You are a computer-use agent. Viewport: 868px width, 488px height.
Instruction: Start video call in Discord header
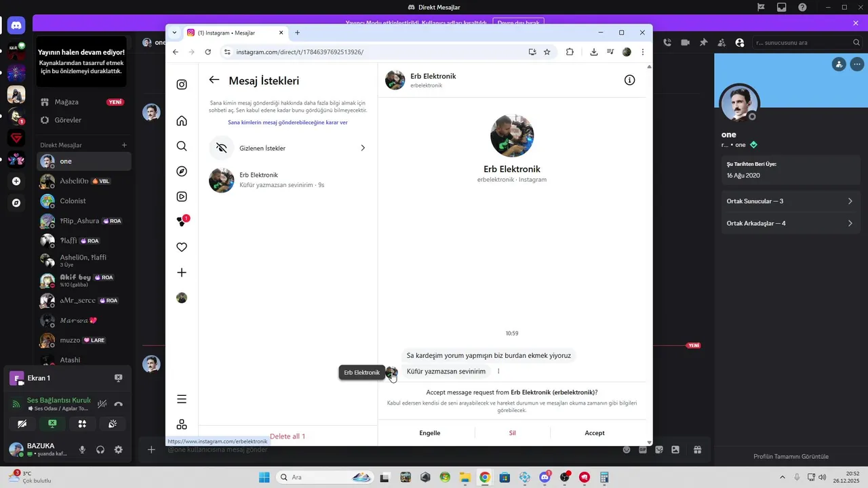686,43
